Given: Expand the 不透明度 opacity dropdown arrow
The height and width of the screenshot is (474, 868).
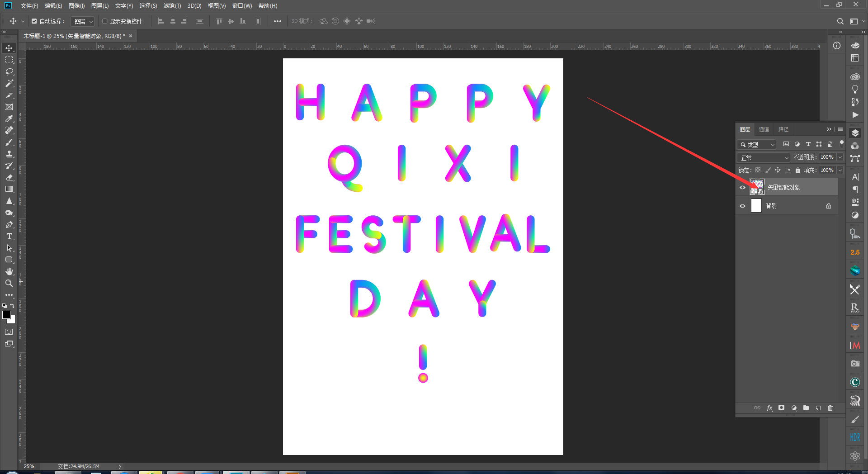Looking at the screenshot, I should (x=840, y=157).
